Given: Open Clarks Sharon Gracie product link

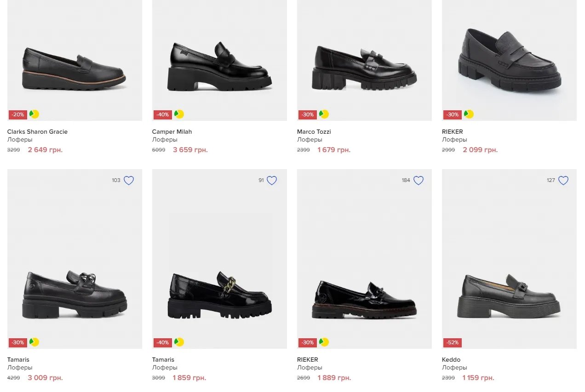Looking at the screenshot, I should 37,132.
